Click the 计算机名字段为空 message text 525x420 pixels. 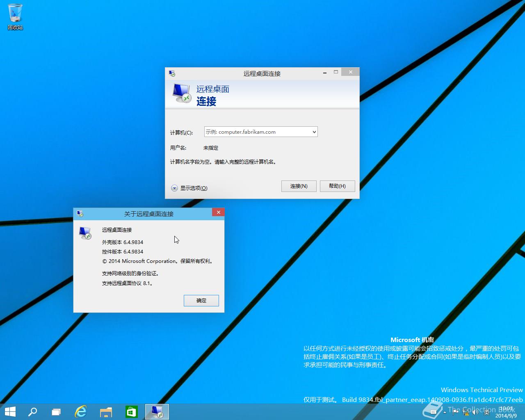coord(224,162)
